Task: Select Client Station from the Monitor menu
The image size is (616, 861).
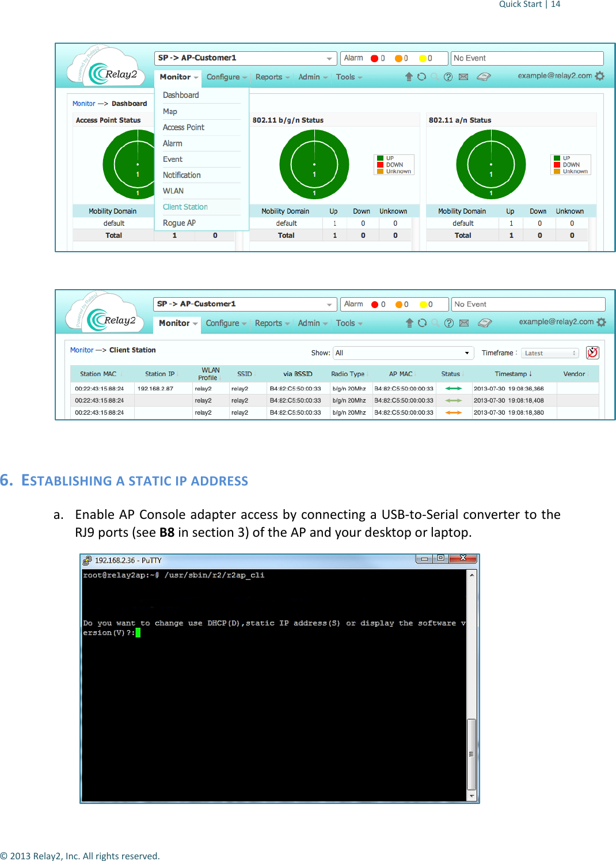Action: pos(185,206)
